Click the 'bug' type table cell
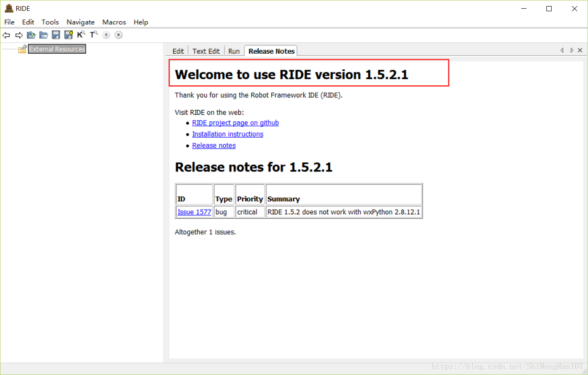 pyautogui.click(x=224, y=212)
